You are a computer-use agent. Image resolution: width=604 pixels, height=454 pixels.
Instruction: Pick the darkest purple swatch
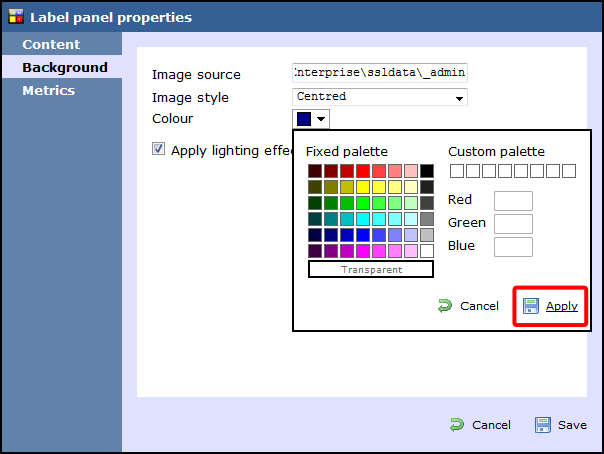coord(315,251)
